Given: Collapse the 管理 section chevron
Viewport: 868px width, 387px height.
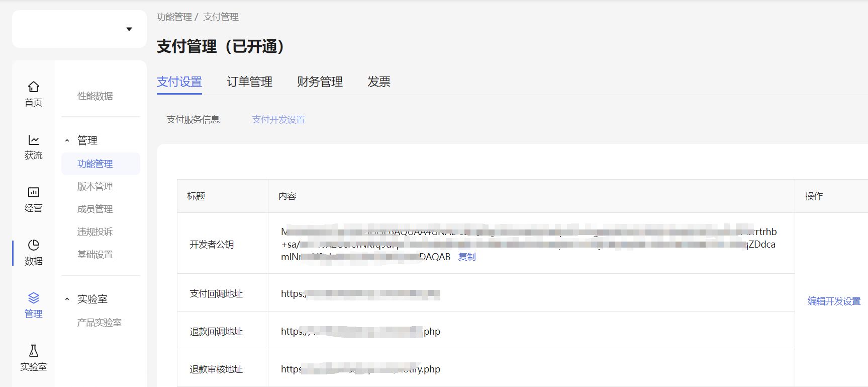Looking at the screenshot, I should (67, 141).
